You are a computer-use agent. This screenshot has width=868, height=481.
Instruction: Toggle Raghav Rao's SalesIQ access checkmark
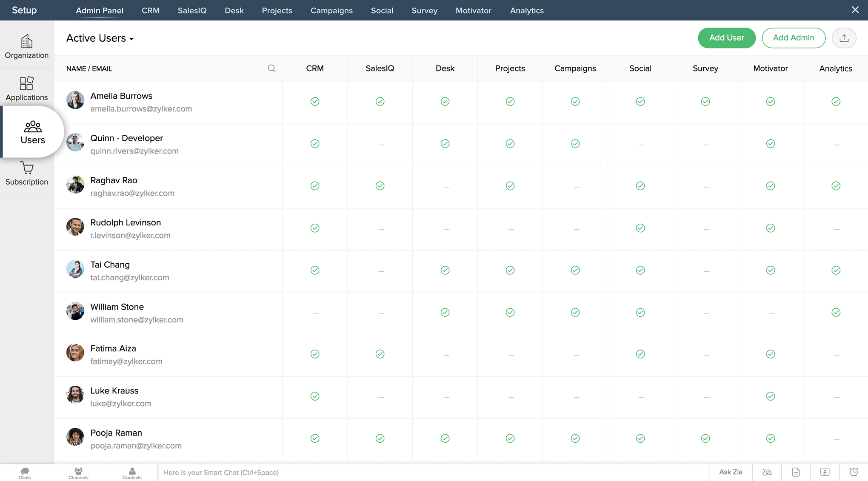click(x=380, y=186)
